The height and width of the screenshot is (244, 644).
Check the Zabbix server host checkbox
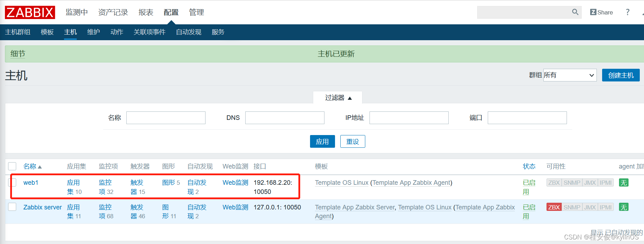[x=12, y=207]
